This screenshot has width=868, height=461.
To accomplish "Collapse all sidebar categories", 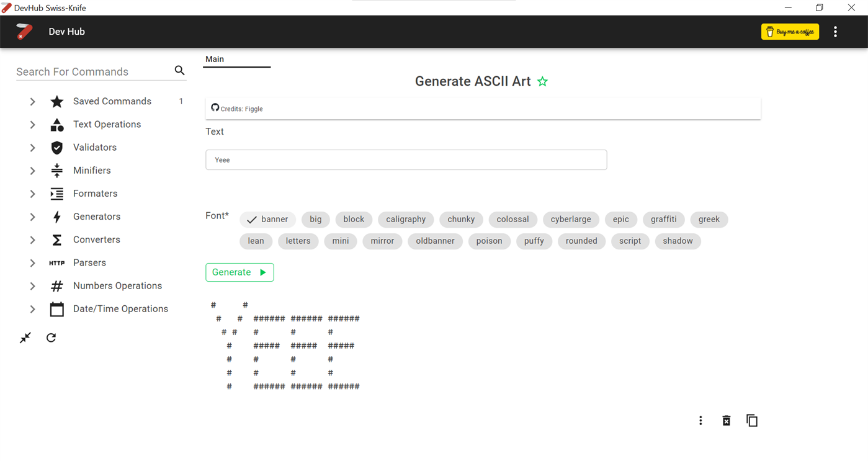I will click(25, 338).
